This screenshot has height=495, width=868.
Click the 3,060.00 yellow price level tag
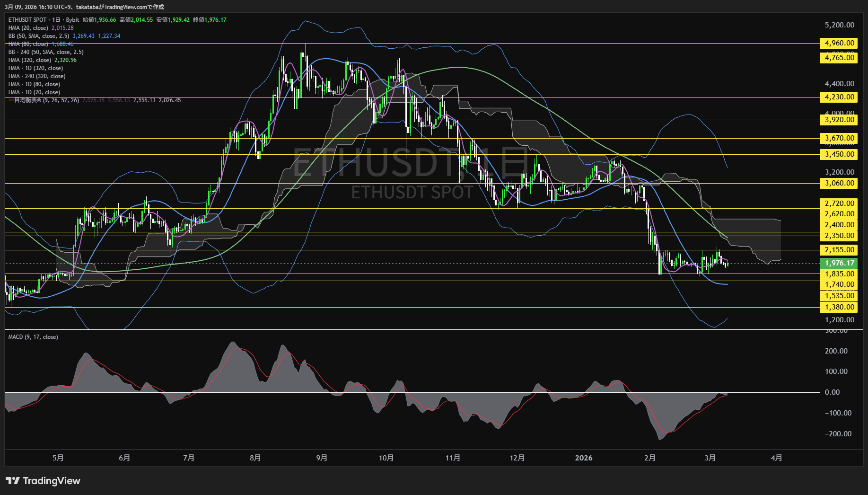pos(839,183)
